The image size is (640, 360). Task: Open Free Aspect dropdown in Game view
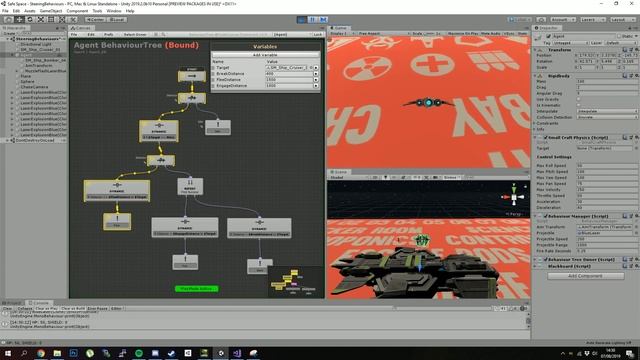(x=383, y=33)
